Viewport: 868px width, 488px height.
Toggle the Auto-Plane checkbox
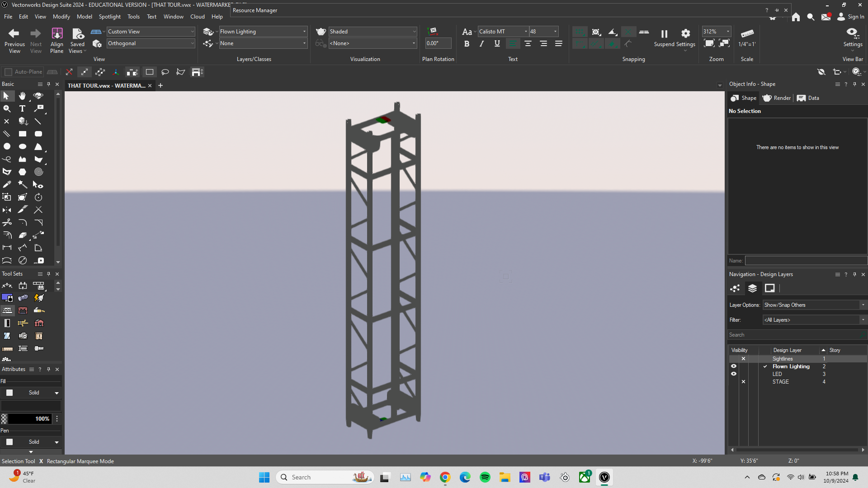[x=8, y=72]
